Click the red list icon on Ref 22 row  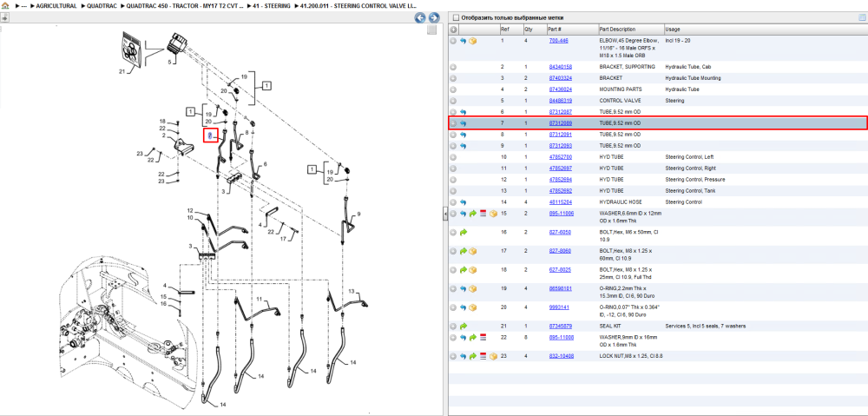click(483, 337)
